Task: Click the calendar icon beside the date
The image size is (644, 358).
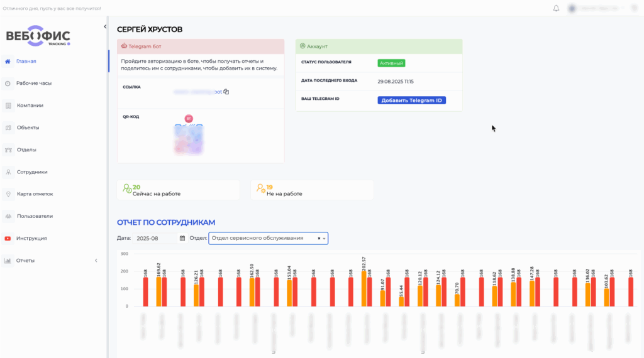Action: [182, 239]
